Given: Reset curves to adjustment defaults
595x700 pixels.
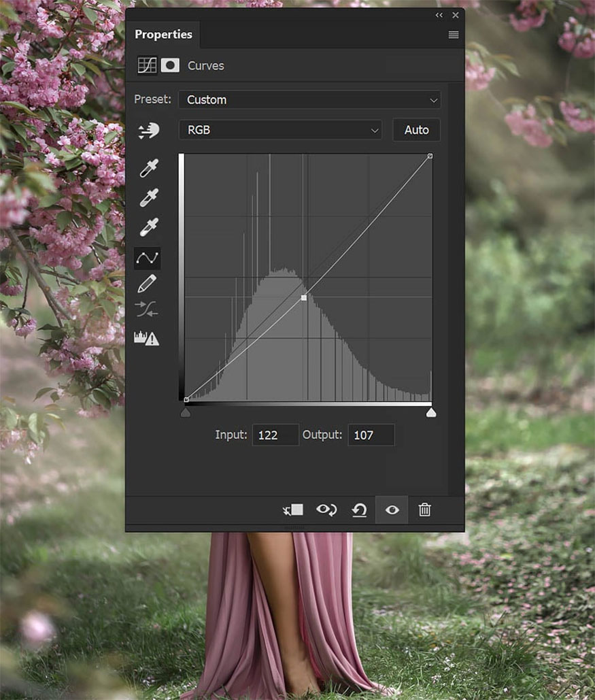Looking at the screenshot, I should point(359,510).
